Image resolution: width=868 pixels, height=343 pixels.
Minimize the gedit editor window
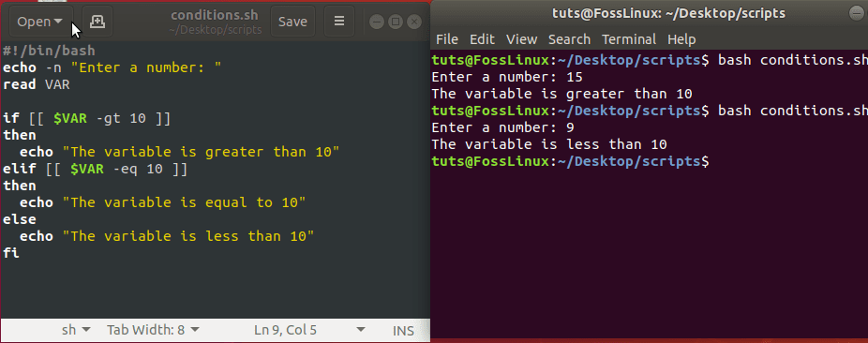377,22
